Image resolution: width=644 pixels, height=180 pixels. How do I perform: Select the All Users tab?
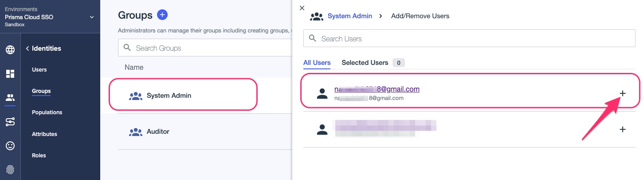pyautogui.click(x=317, y=63)
